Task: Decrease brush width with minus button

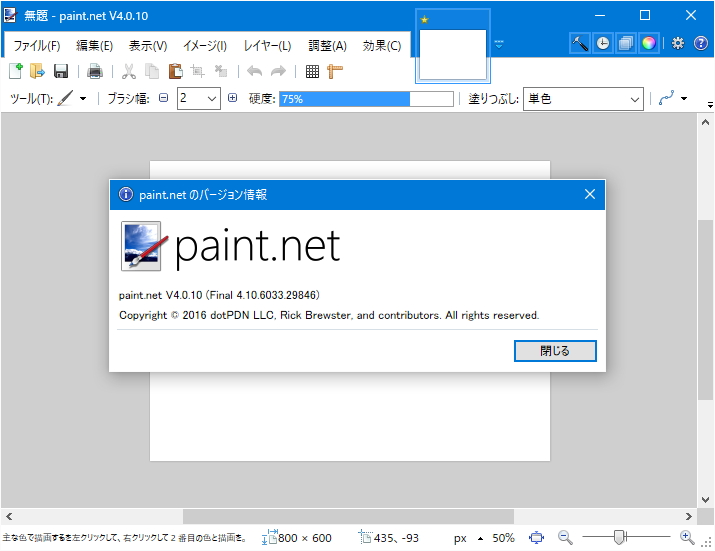Action: (x=164, y=98)
